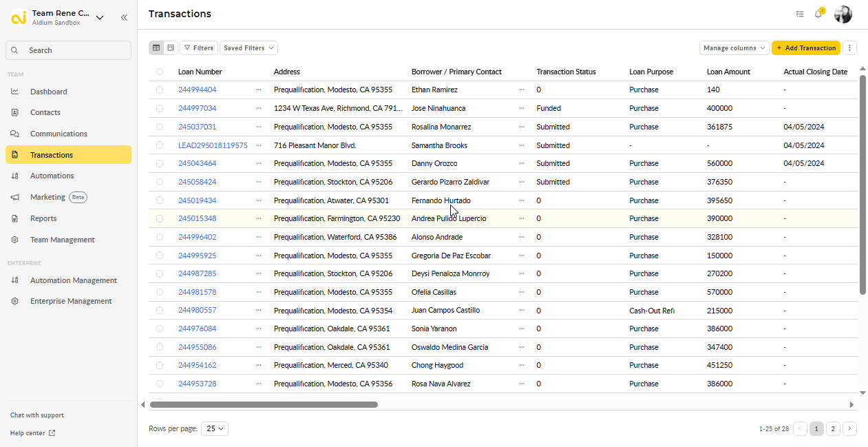
Task: Go to the next page arrow
Action: coord(850,428)
